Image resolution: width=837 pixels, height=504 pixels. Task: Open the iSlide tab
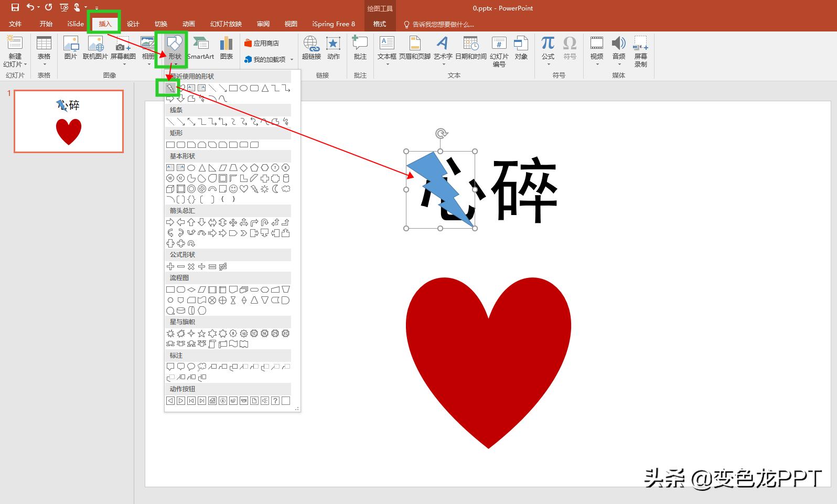click(76, 24)
